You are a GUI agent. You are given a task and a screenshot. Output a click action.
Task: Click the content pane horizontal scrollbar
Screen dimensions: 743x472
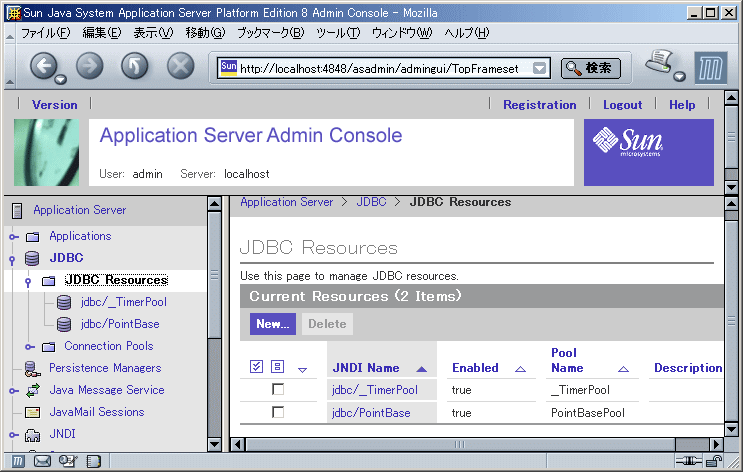click(476, 445)
